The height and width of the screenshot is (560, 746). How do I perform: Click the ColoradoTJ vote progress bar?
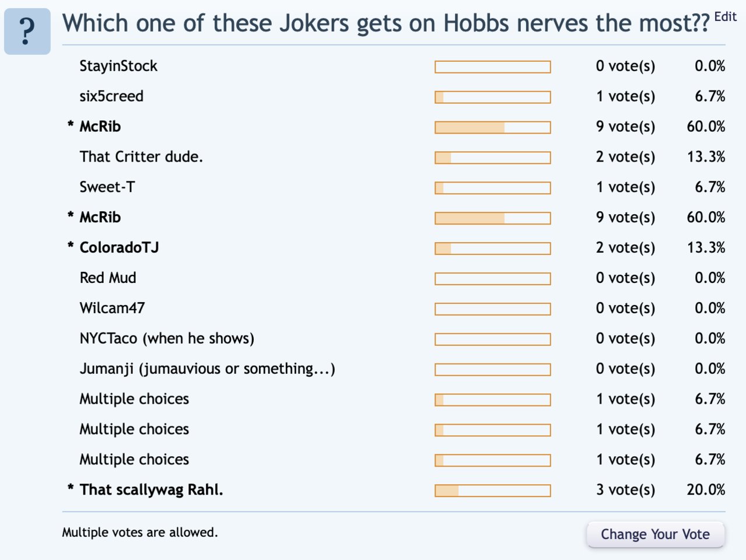pos(493,249)
